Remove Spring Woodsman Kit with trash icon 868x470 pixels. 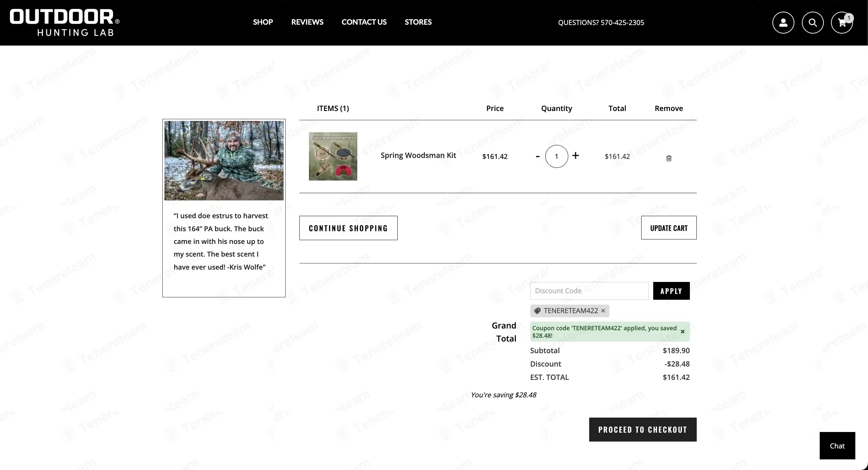coord(669,158)
